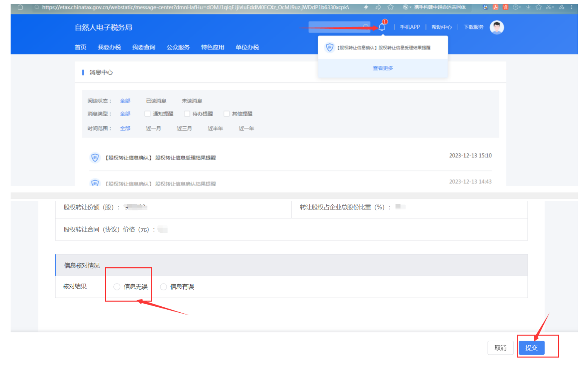The image size is (588, 366).
Task: Filter by 未读消息 read status
Action: click(x=192, y=101)
